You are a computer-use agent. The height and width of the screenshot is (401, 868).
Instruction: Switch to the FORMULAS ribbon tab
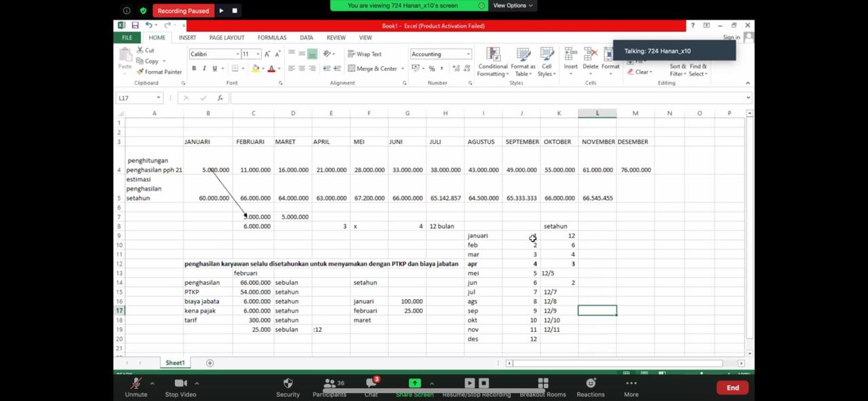click(x=272, y=38)
